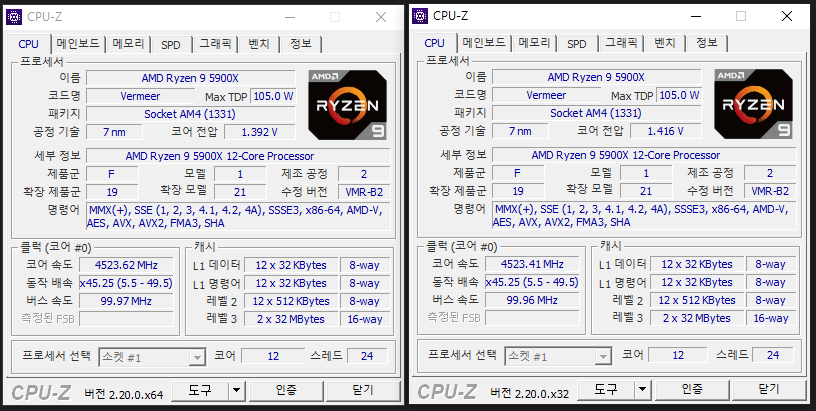Click the 인증 button in the x64 window
The image size is (816, 411).
click(286, 391)
